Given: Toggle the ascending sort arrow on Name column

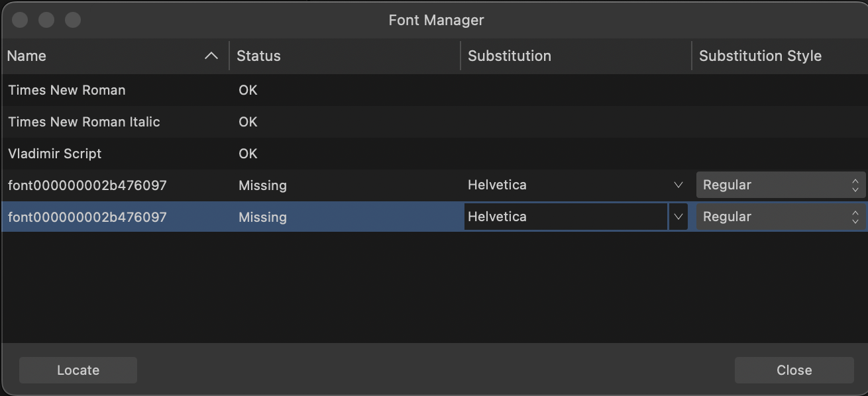Looking at the screenshot, I should 211,56.
